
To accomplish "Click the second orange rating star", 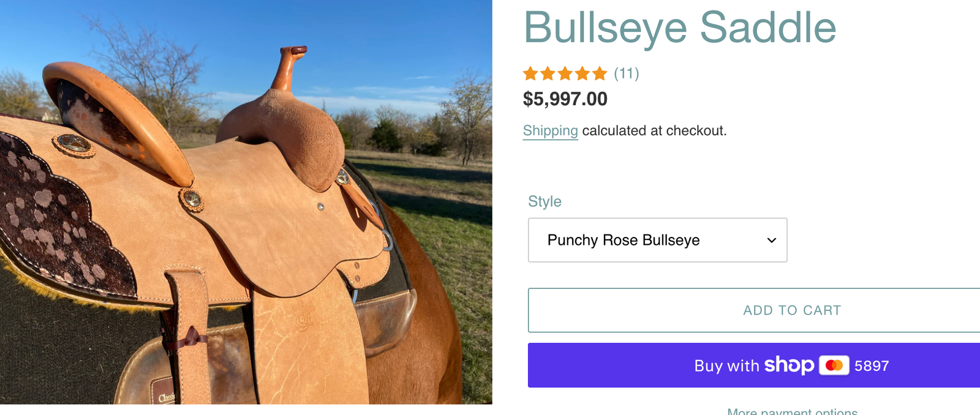I will tap(548, 74).
